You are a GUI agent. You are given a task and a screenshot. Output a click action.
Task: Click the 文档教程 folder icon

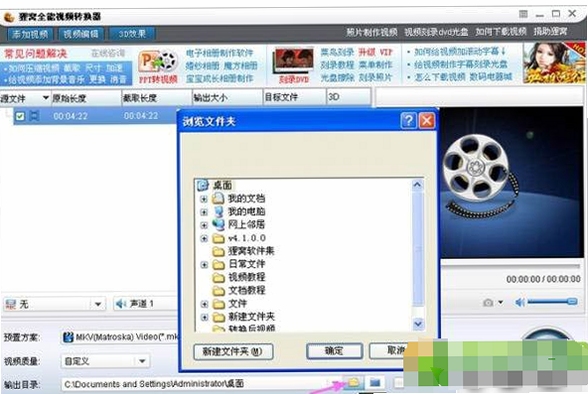point(218,291)
